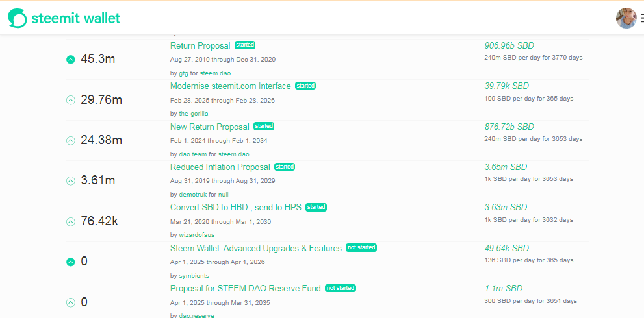The image size is (644, 318).
Task: Upvote the STEEM DAO Reserve Fund proposal
Action: (x=71, y=303)
